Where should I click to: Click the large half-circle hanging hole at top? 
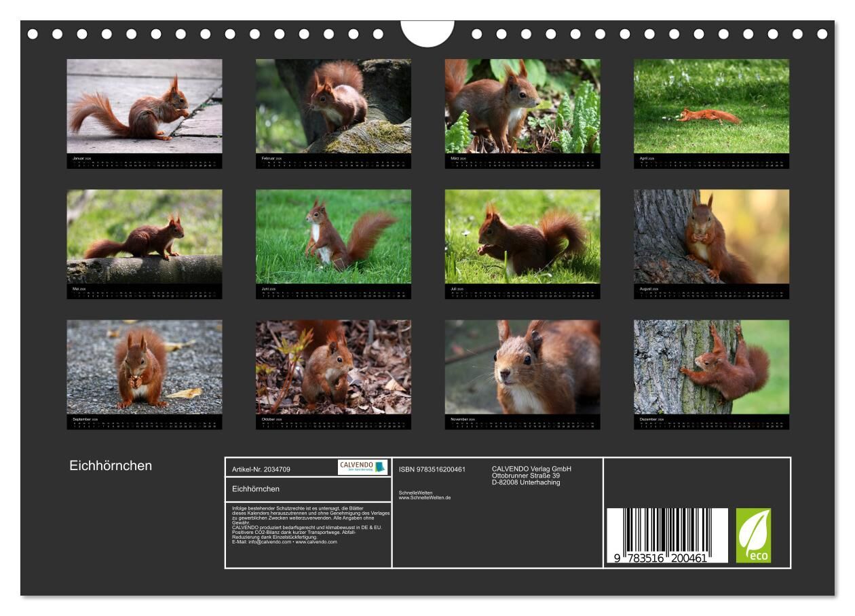click(427, 33)
